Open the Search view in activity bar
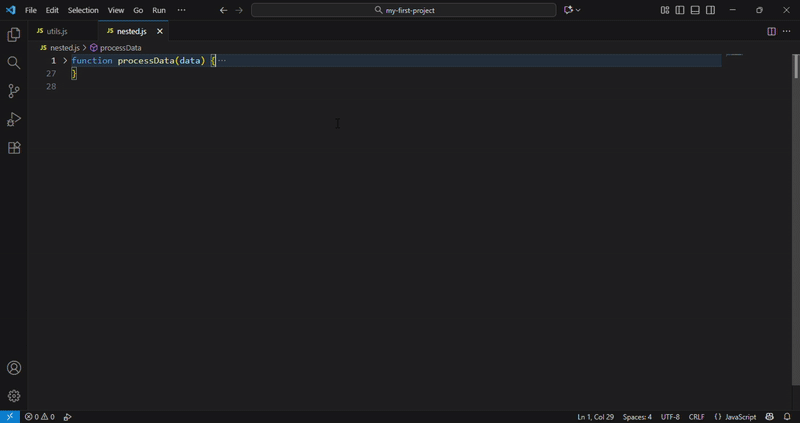Viewport: 800px width, 423px height. 14,63
